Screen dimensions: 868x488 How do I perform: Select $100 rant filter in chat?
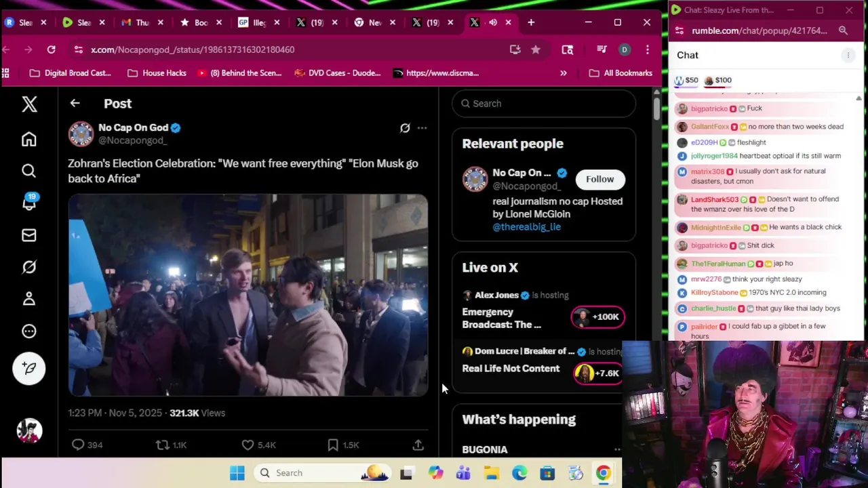click(x=718, y=80)
